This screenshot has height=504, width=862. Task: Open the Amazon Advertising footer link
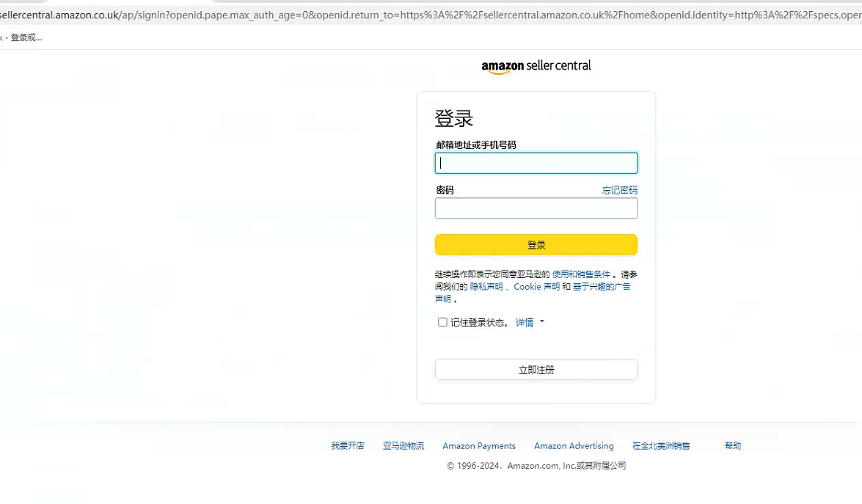click(x=574, y=446)
